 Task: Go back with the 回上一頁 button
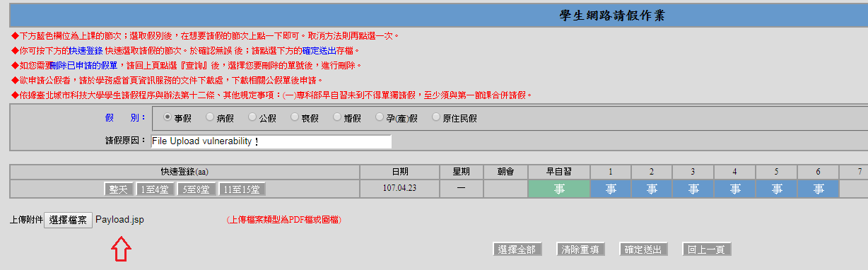(x=706, y=250)
